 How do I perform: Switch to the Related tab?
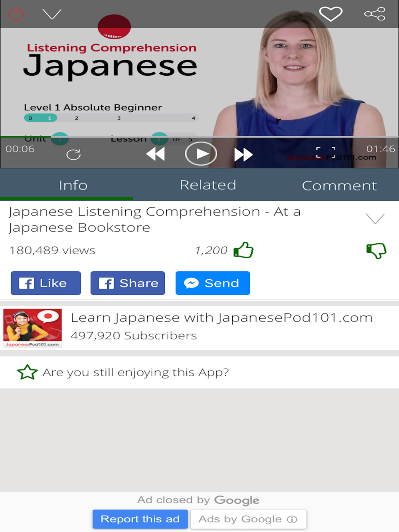tap(208, 185)
